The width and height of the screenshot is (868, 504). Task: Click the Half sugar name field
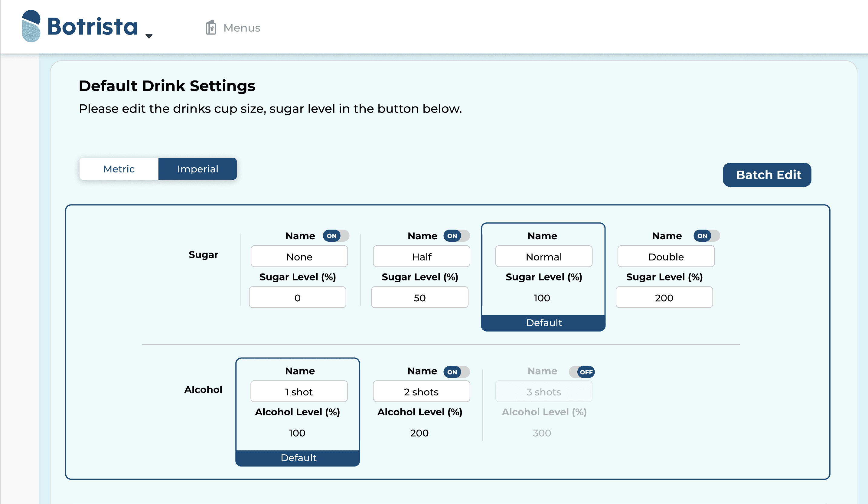pyautogui.click(x=421, y=257)
